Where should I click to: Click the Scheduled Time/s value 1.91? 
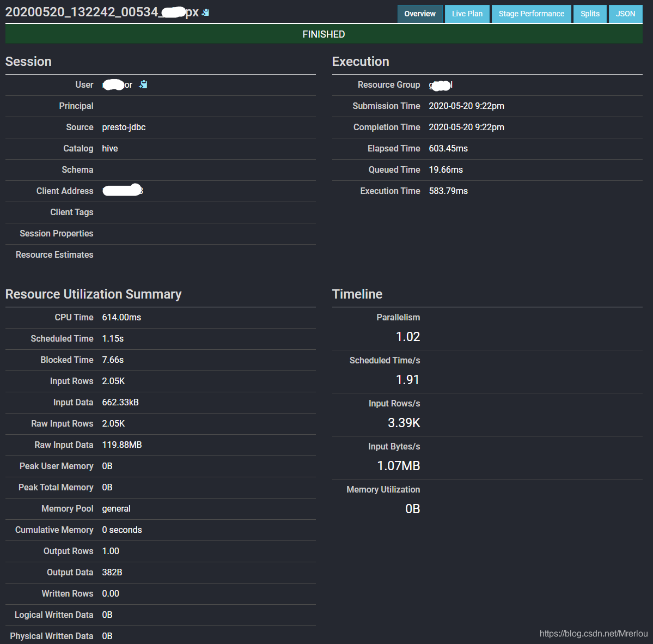pyautogui.click(x=407, y=380)
